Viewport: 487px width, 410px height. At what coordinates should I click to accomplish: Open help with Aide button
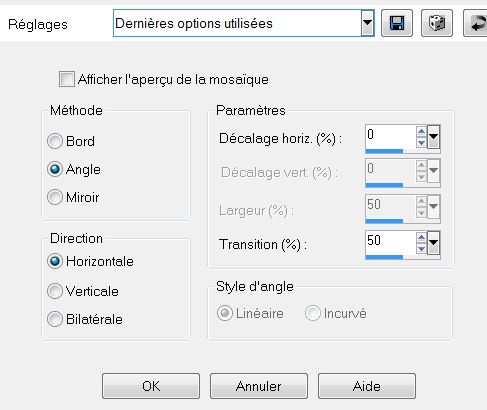(x=367, y=386)
